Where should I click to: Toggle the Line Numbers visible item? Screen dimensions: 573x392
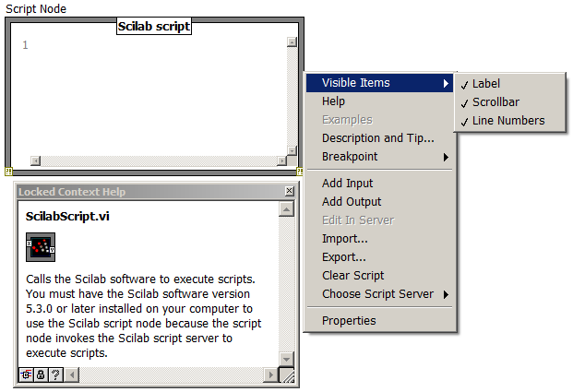point(509,121)
